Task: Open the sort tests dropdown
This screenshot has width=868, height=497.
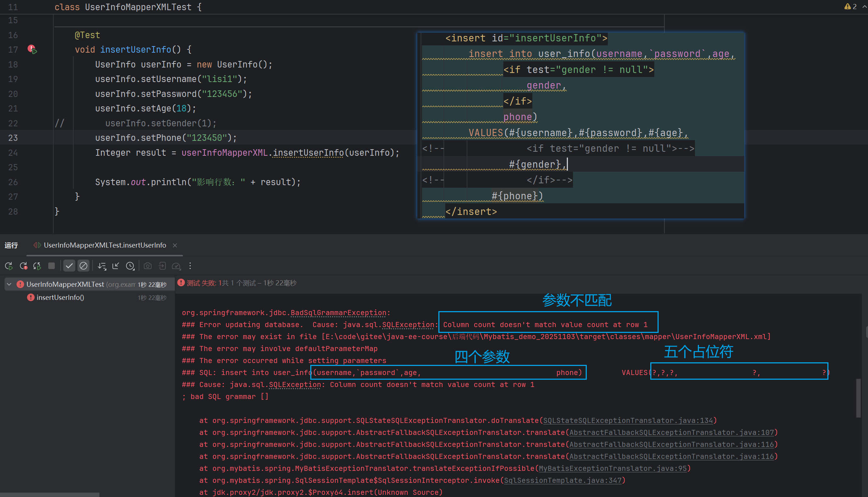Action: tap(102, 266)
